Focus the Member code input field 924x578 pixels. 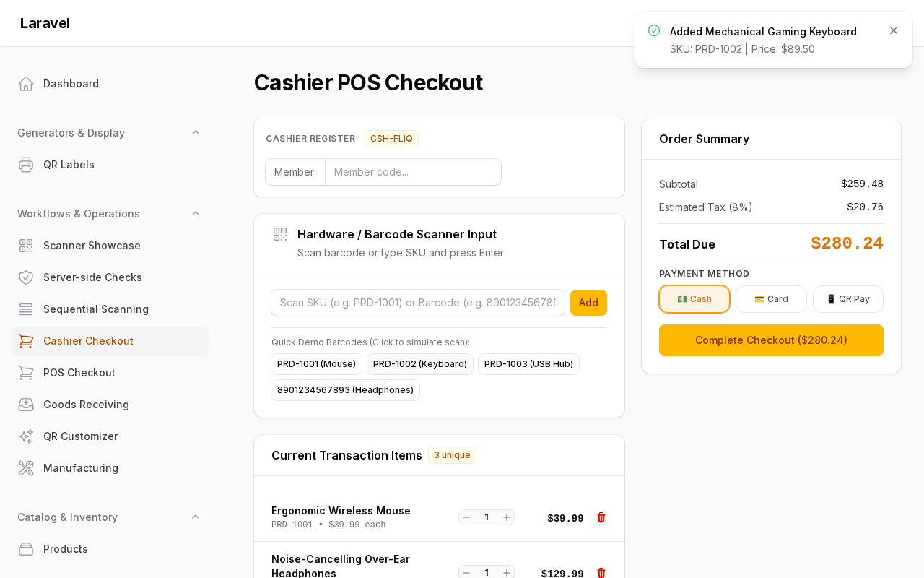pos(413,172)
